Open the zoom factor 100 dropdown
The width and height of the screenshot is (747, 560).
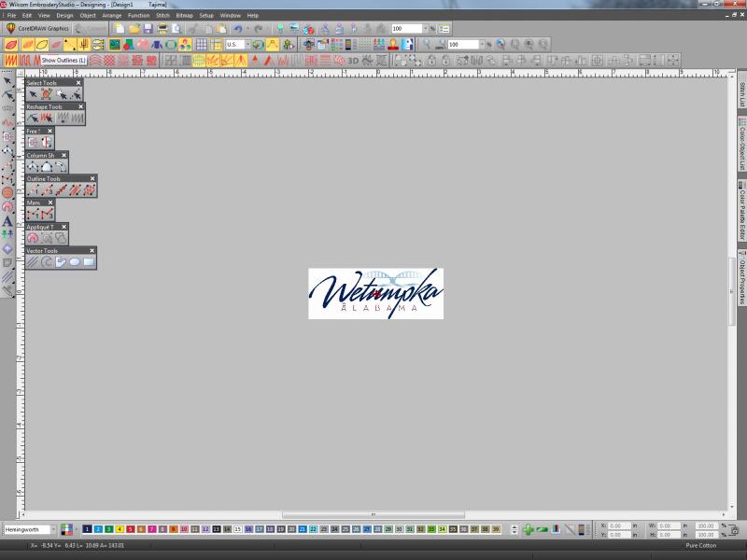click(482, 44)
